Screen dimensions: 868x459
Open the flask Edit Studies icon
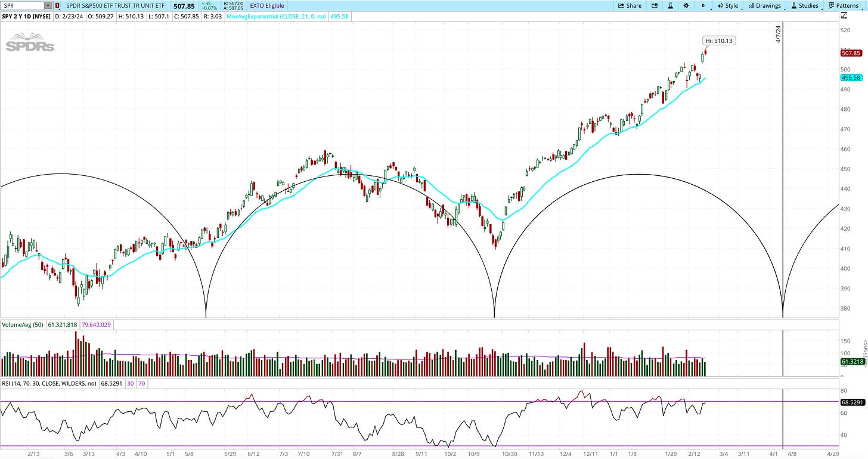tap(670, 5)
